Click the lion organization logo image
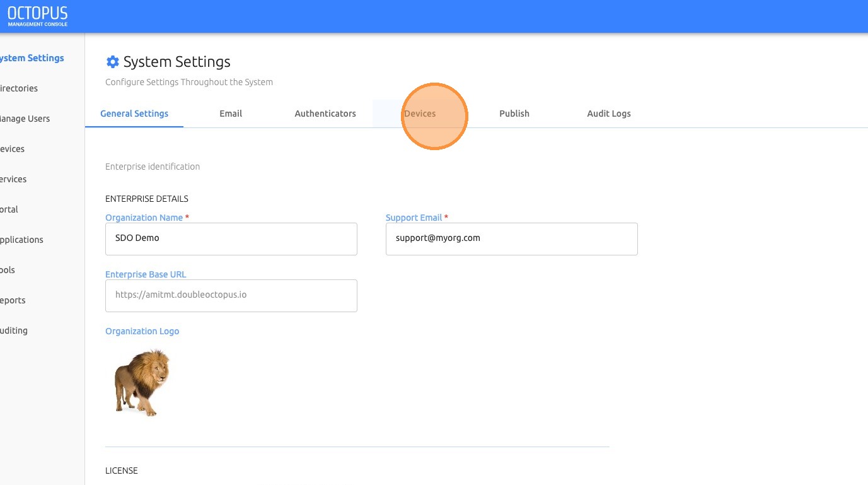 coord(142,382)
